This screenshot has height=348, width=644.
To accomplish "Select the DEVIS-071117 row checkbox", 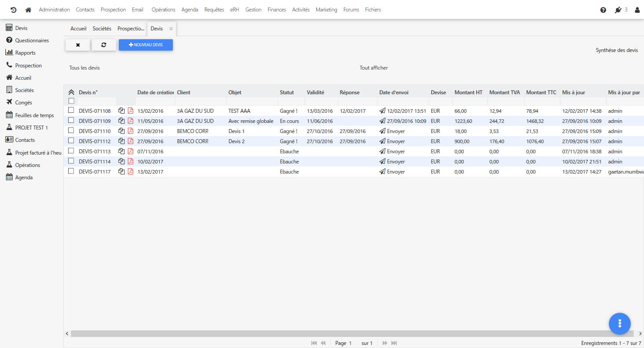I will tap(71, 171).
